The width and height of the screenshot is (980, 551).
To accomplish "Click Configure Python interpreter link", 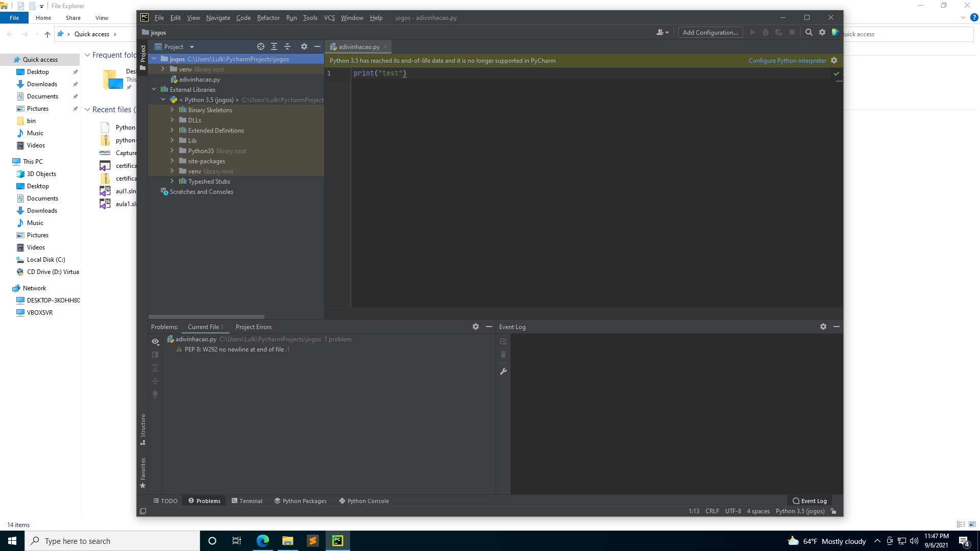I will click(x=787, y=61).
